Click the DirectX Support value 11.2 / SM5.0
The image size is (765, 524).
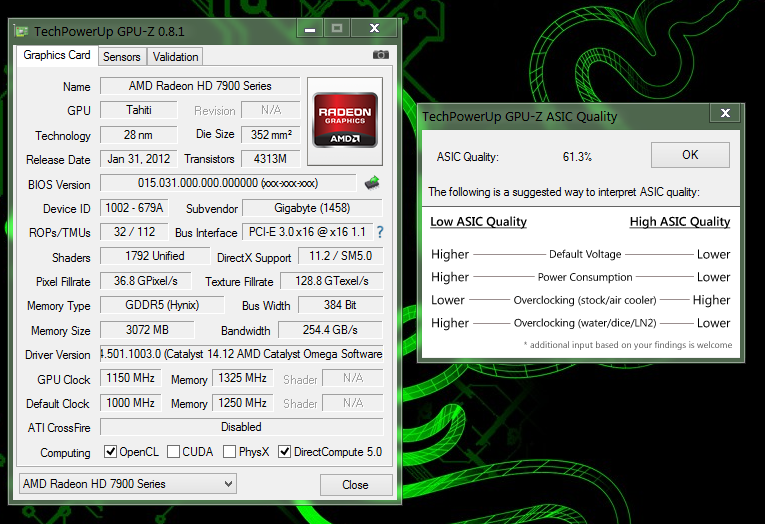point(340,256)
